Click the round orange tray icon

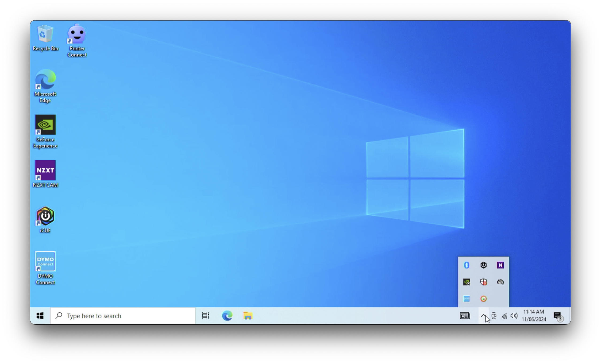[x=483, y=299]
